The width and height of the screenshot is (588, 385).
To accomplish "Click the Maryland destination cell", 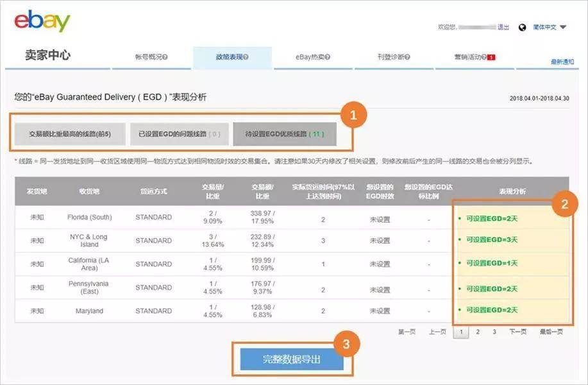I will coord(89,311).
